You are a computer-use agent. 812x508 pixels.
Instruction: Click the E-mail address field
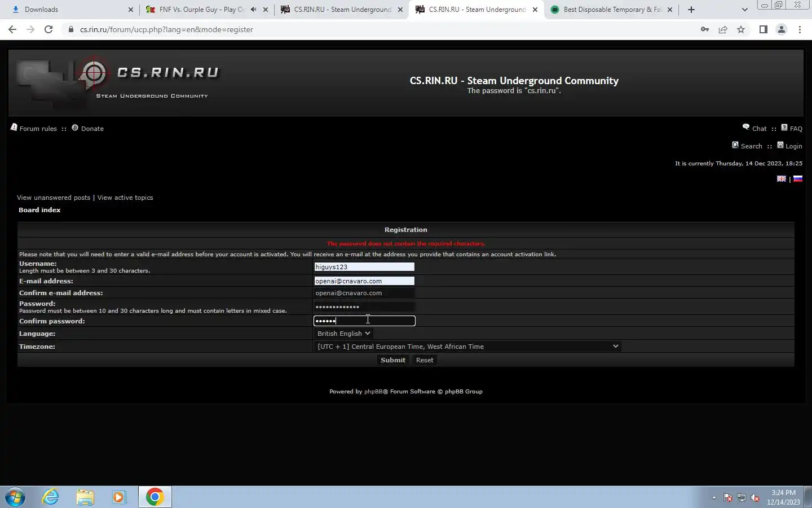364,281
